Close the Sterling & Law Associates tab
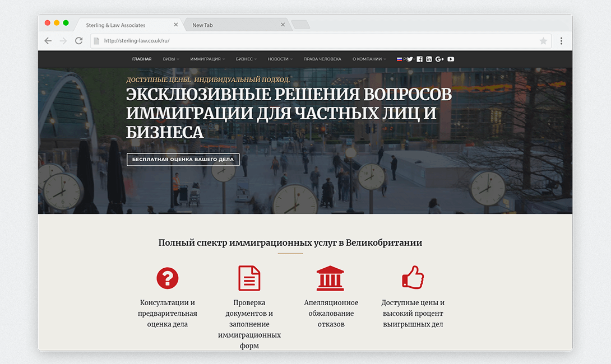 176,25
